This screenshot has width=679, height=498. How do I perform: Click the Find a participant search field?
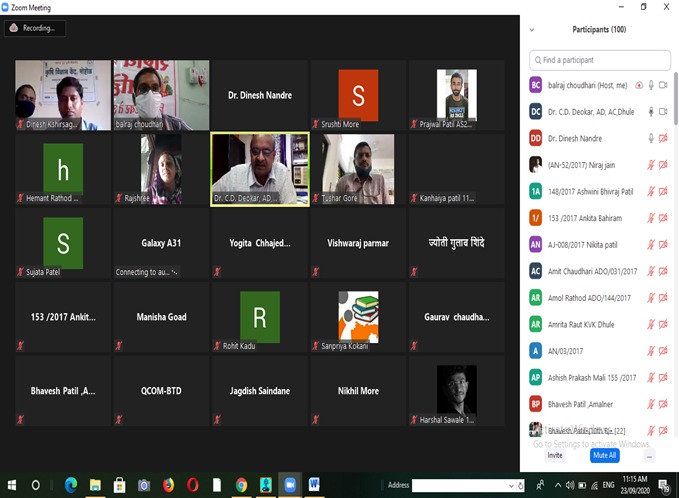(x=599, y=60)
